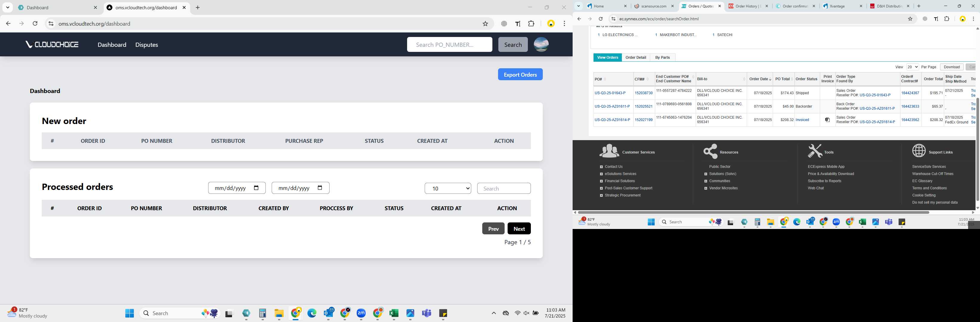This screenshot has height=322, width=980.
Task: Open Extensions puzzle icon in Synnex browser window
Action: [947, 18]
